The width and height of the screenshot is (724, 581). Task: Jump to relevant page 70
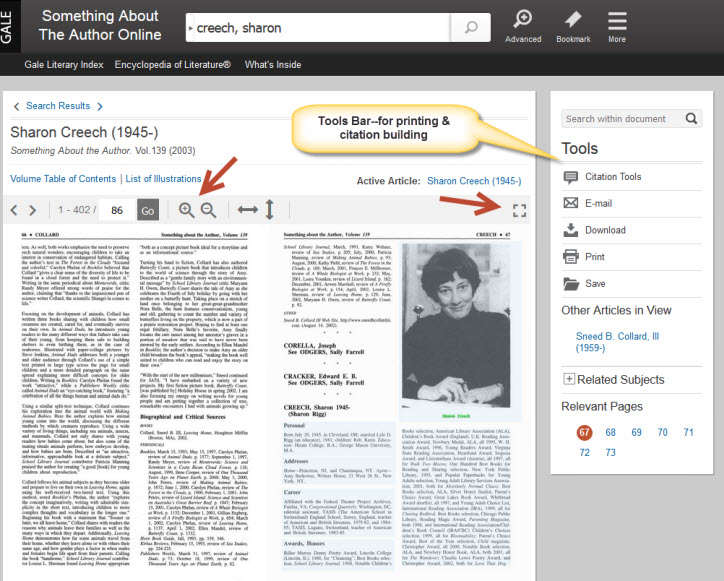662,432
